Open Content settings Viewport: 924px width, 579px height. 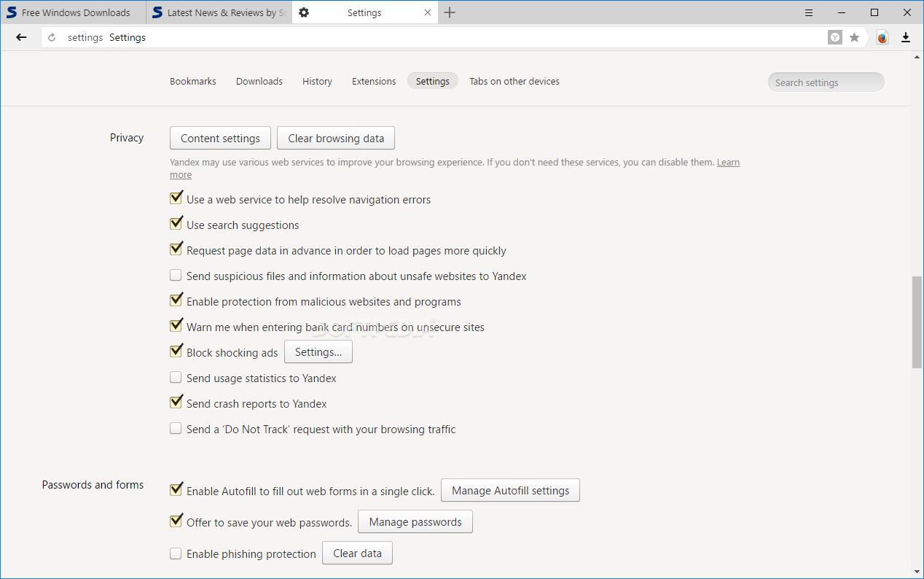click(x=220, y=139)
